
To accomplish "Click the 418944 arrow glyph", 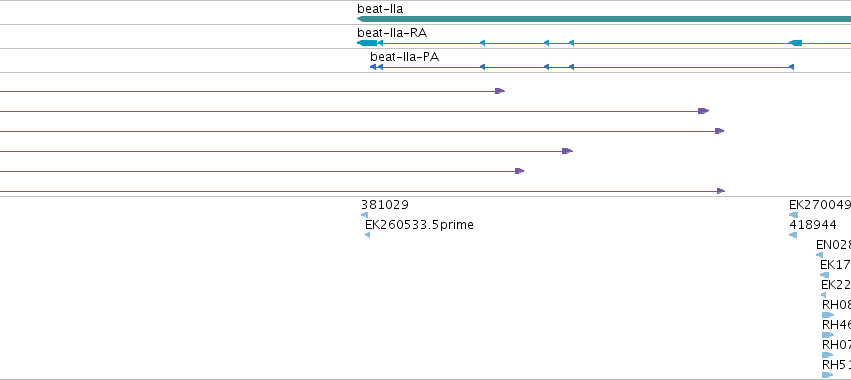I will click(793, 235).
